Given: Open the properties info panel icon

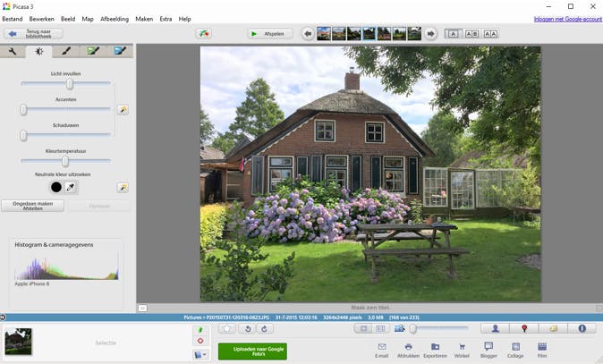Looking at the screenshot, I should [582, 328].
